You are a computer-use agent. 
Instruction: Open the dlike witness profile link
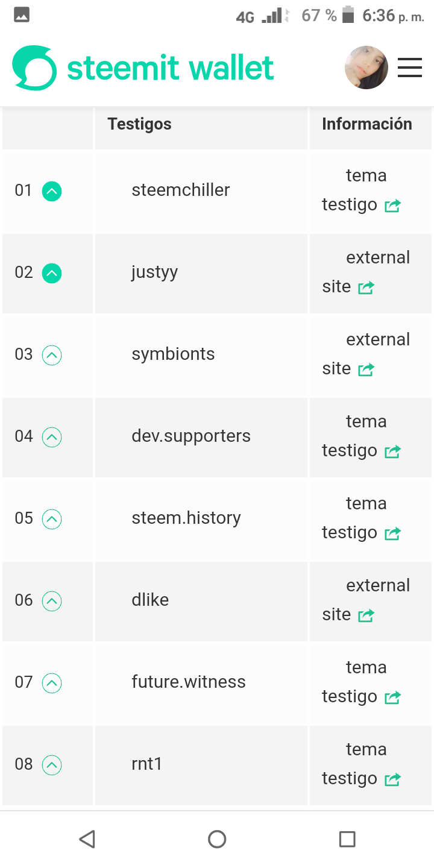click(x=150, y=600)
